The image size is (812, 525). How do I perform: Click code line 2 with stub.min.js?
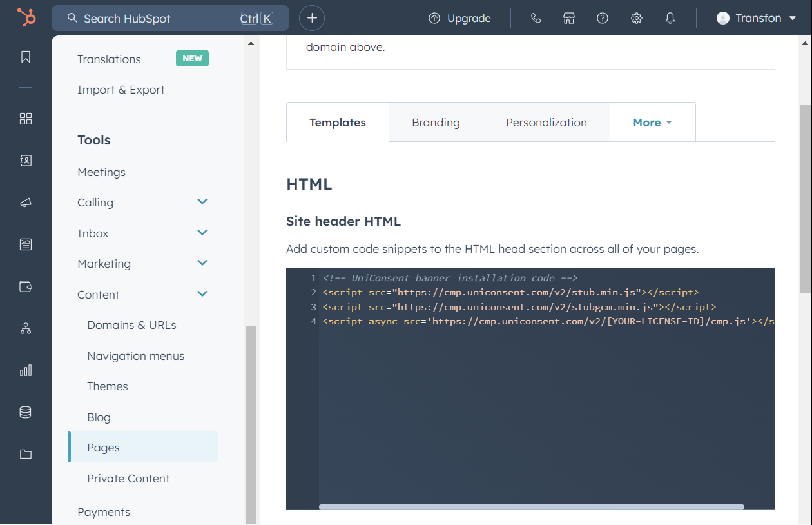pyautogui.click(x=510, y=292)
